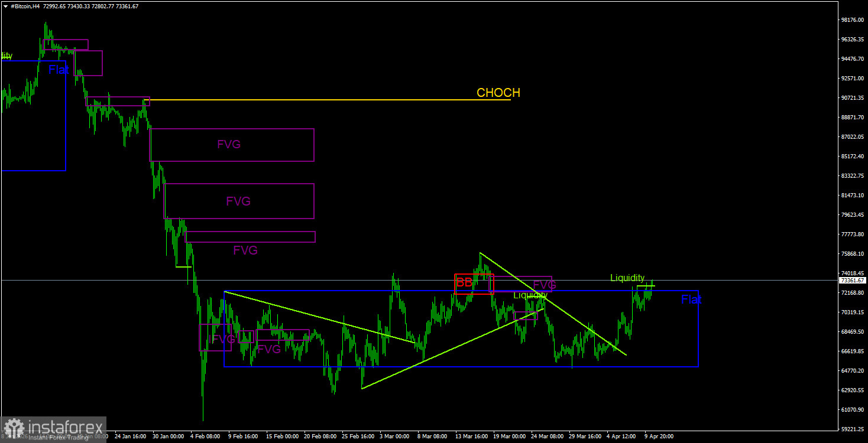Image resolution: width=868 pixels, height=443 pixels.
Task: Click the 75868.10 price axis label
Action: coord(853,254)
